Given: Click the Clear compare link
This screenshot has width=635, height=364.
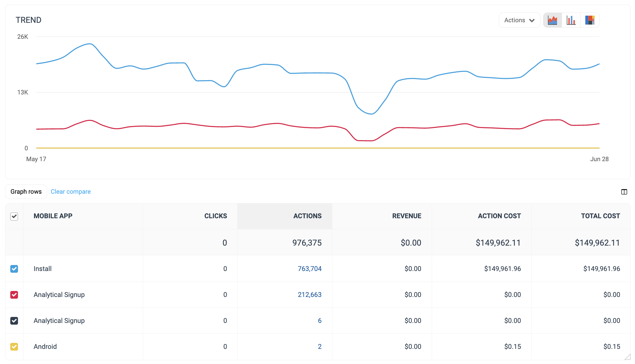Looking at the screenshot, I should coord(71,192).
